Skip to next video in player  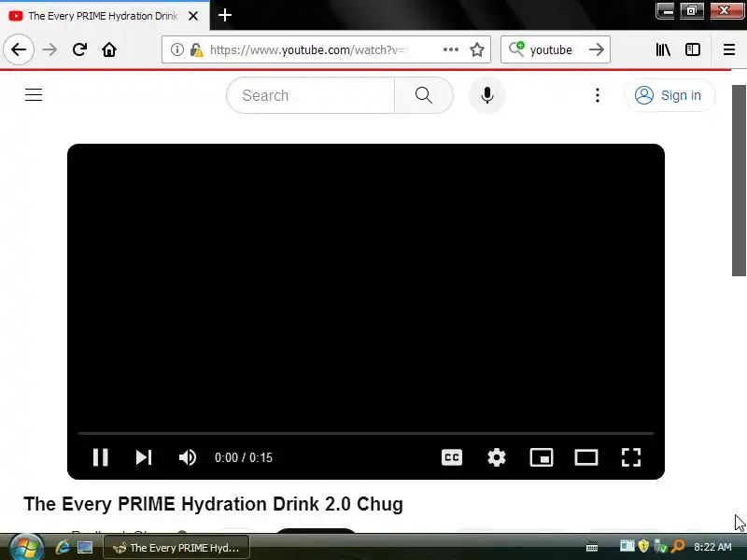(x=144, y=457)
